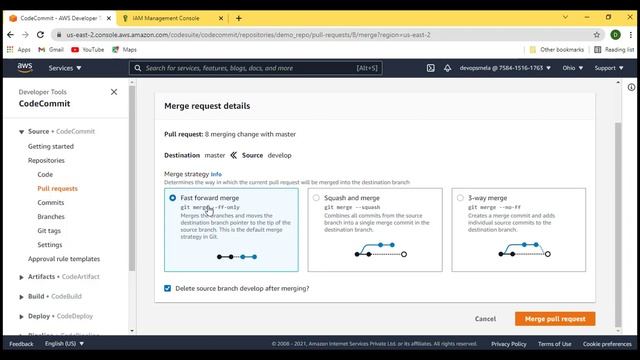Screen dimensions: 640x360
Task: Click the browser forward arrow
Action: [x=25, y=35]
